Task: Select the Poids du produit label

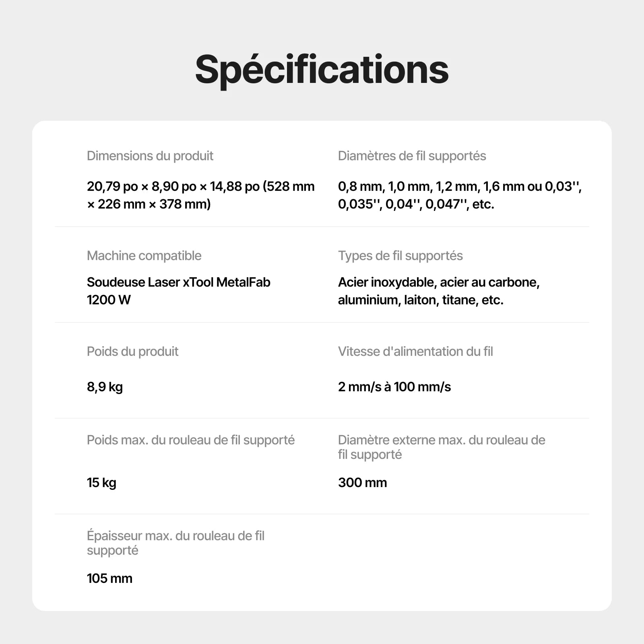Action: [x=133, y=352]
